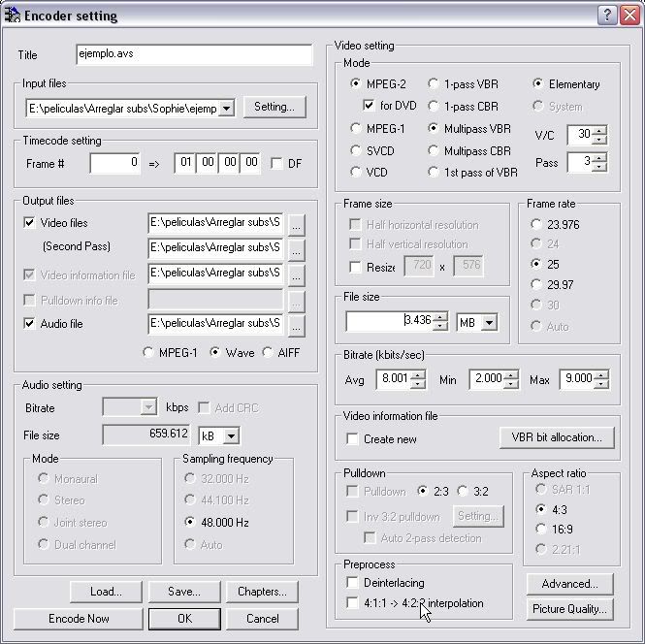
Task: Click the VBR bit allocation button
Action: 557,437
